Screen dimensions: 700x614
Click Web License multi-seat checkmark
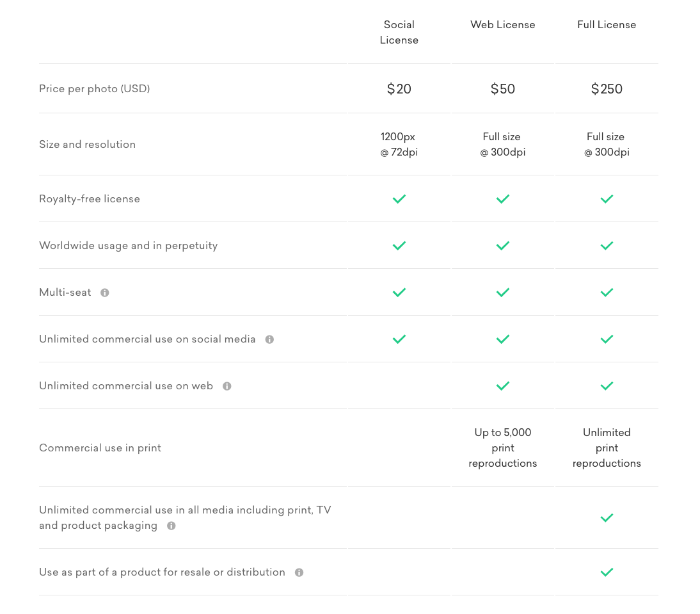[x=503, y=293]
